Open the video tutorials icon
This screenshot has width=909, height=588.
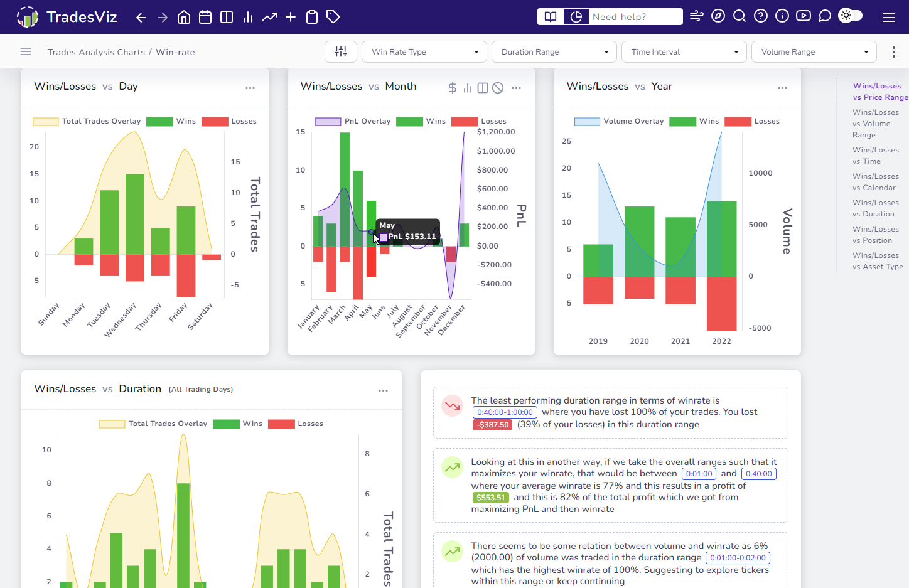pyautogui.click(x=804, y=16)
